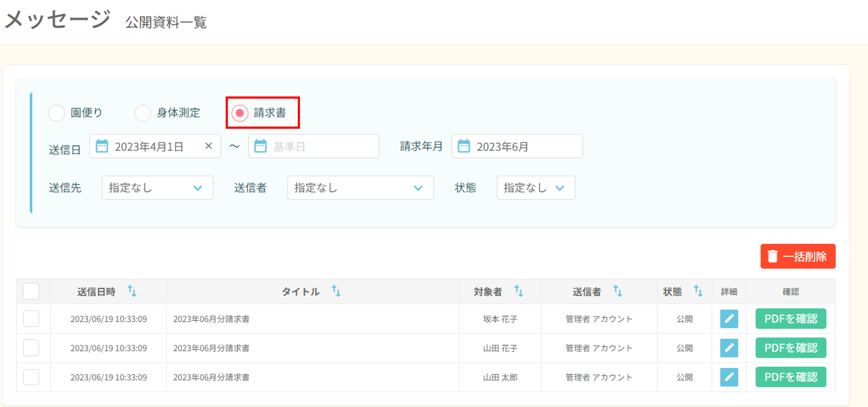Open the 状態 filter dropdown

click(536, 187)
